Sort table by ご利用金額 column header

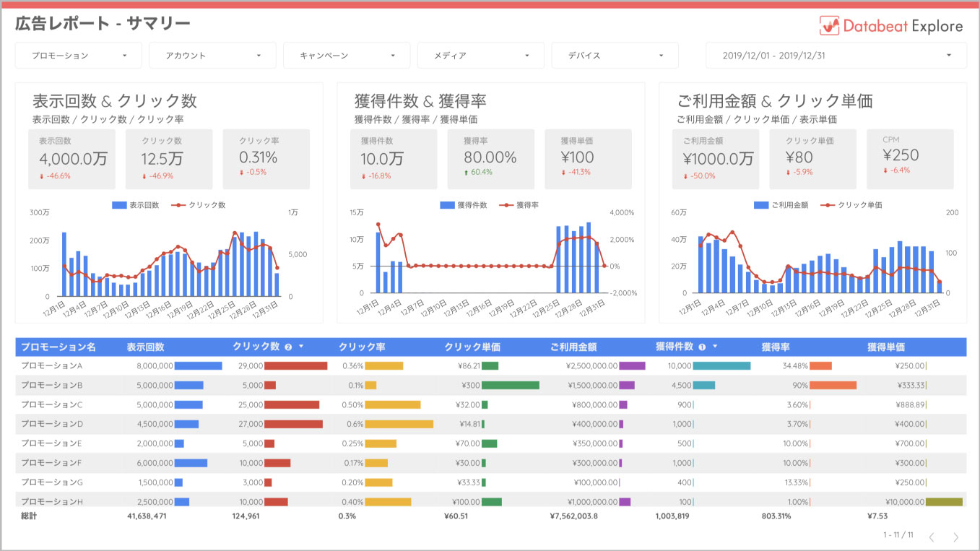pos(573,347)
